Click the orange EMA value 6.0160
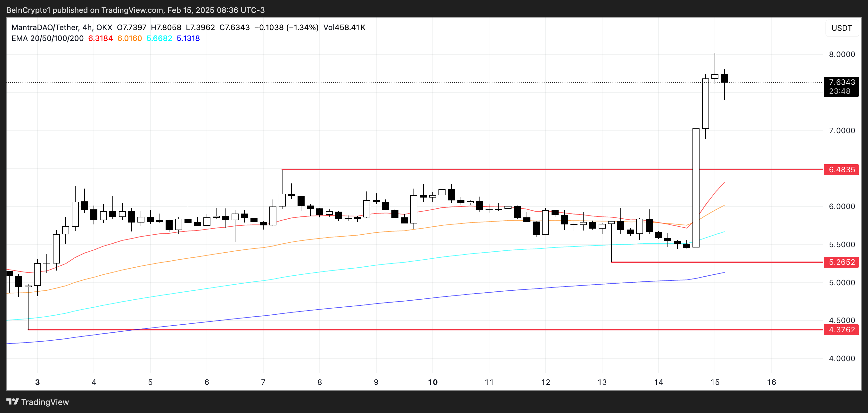The height and width of the screenshot is (413, 868). tap(129, 38)
